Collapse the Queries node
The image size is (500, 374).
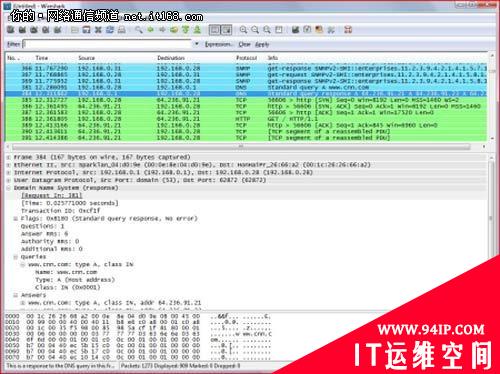tap(16, 257)
